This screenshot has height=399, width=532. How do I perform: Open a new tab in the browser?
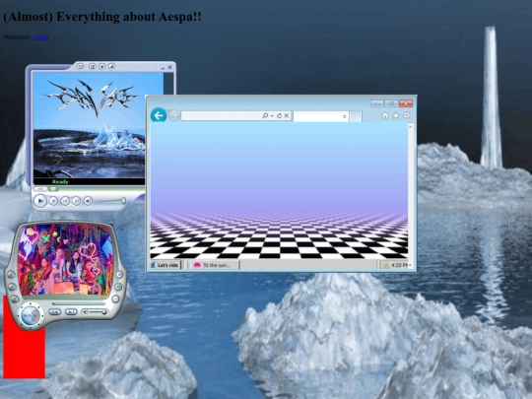click(x=356, y=116)
